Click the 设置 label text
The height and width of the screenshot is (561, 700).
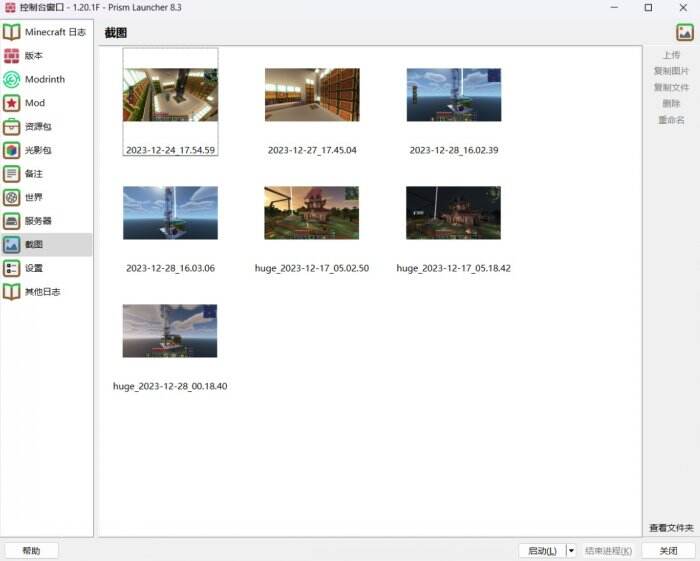pos(34,268)
